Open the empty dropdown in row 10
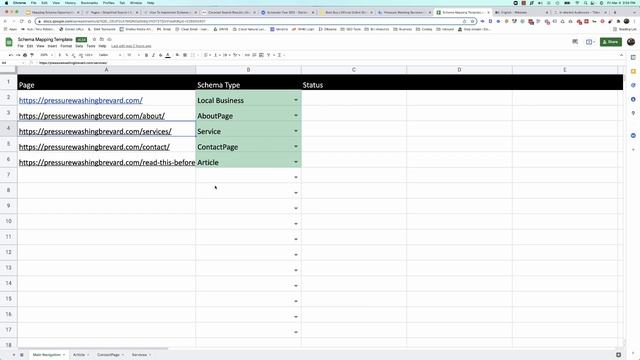The image size is (640, 360). tap(296, 224)
